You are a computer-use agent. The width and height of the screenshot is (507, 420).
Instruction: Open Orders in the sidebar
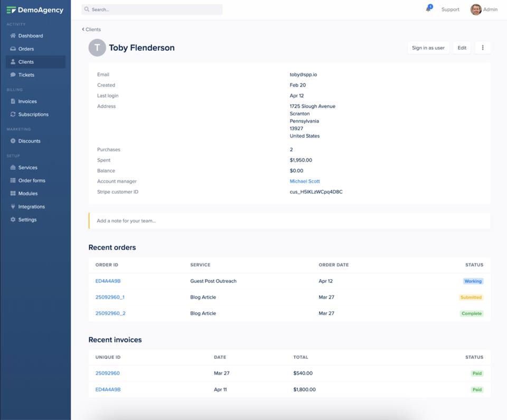pos(26,49)
